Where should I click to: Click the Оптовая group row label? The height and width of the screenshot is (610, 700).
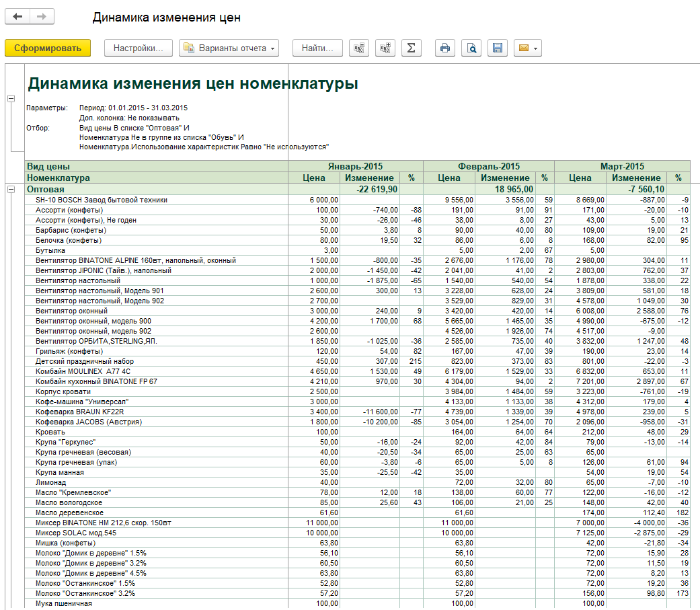[46, 190]
